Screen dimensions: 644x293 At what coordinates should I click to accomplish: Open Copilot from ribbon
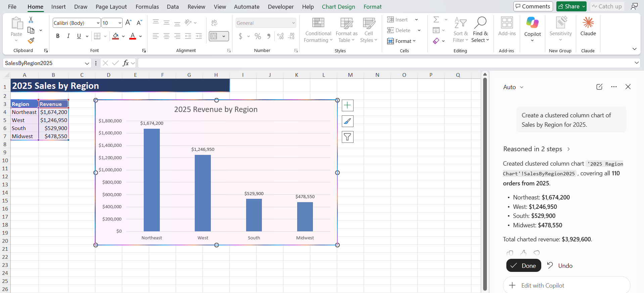(x=533, y=29)
